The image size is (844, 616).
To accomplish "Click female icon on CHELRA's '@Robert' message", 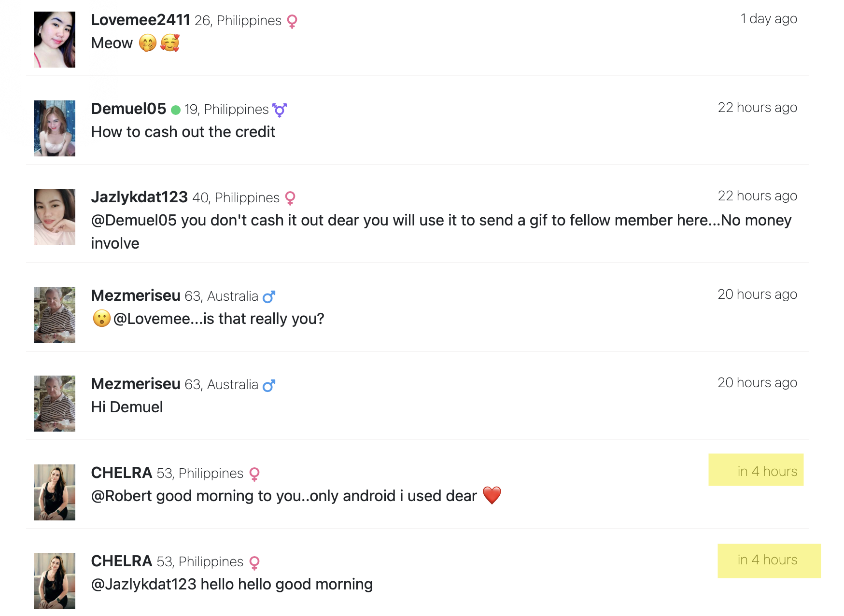I will tap(254, 474).
